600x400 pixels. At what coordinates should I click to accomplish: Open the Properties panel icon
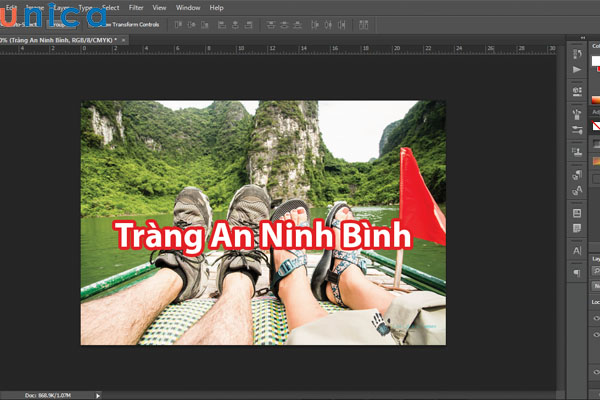(577, 91)
